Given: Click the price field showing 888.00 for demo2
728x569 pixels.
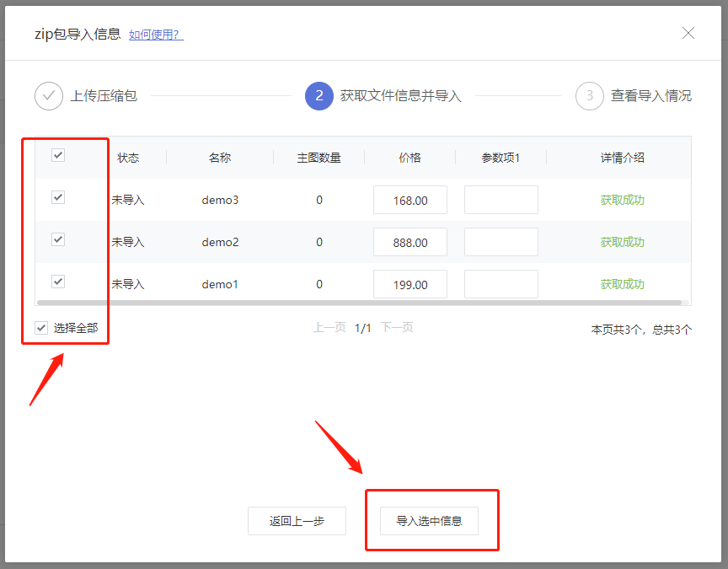Looking at the screenshot, I should tap(409, 242).
